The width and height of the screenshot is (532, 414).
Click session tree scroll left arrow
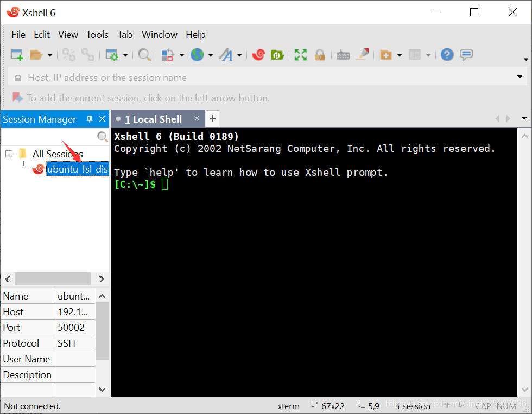coord(8,279)
